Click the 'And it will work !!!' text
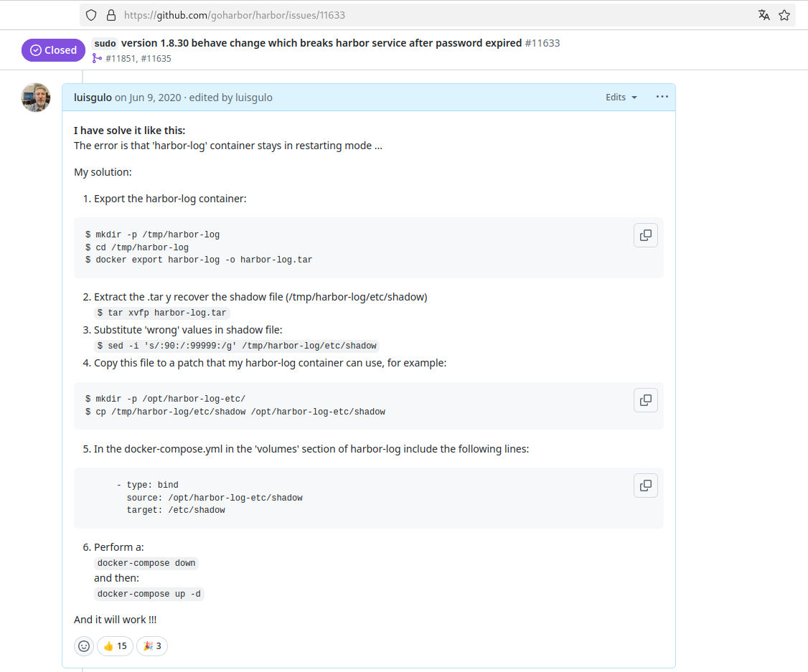The image size is (808, 672). [x=115, y=620]
